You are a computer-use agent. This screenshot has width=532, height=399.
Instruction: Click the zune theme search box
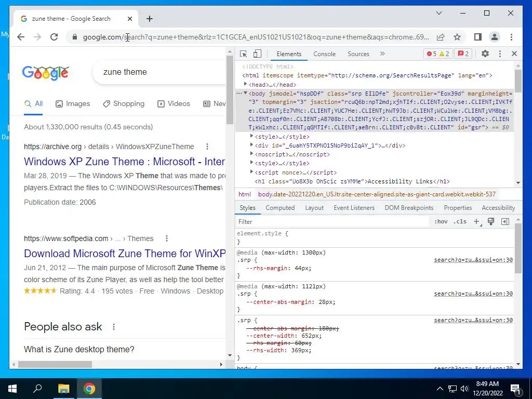[x=159, y=72]
